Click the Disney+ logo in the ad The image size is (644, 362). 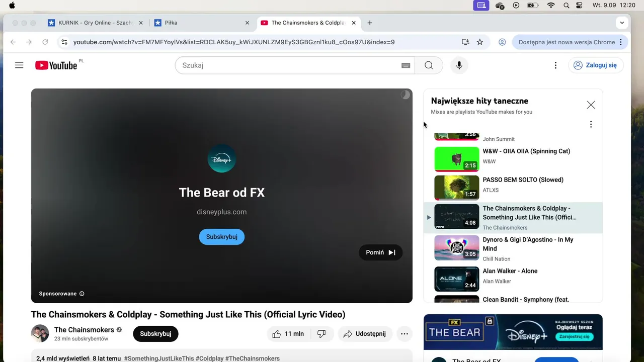222,159
